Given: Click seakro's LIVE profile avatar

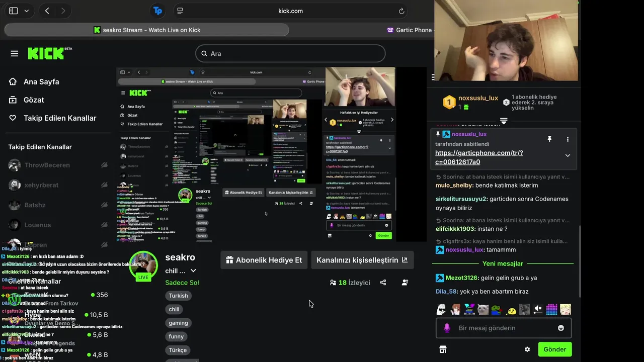Looking at the screenshot, I should pos(143,265).
